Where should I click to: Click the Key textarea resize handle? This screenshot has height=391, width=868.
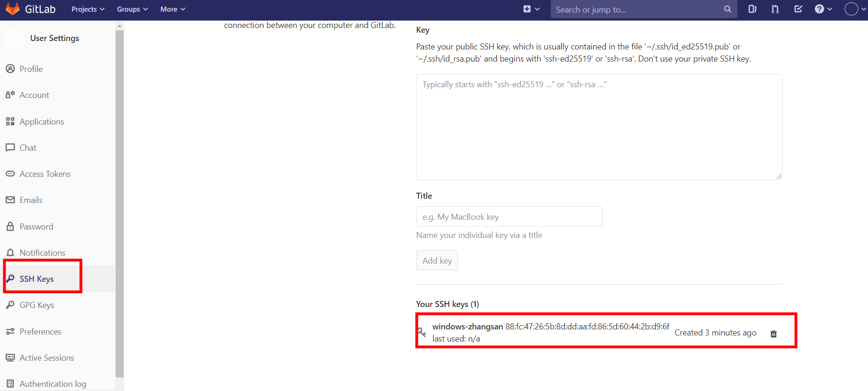pos(779,176)
